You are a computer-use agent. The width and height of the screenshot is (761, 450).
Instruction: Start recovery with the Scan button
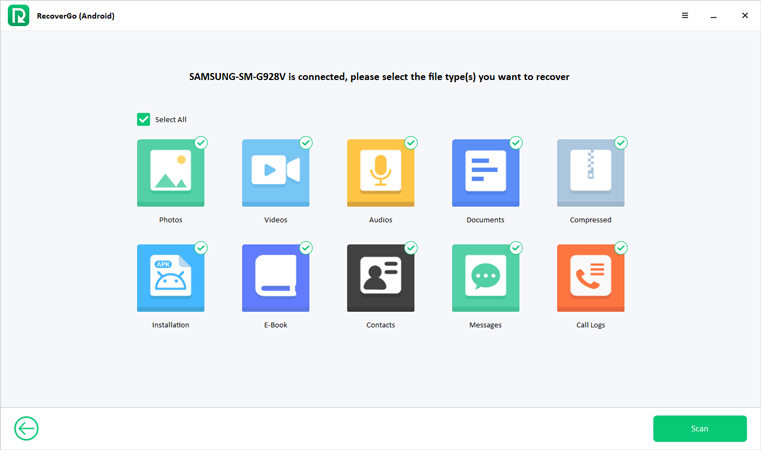[x=699, y=428]
